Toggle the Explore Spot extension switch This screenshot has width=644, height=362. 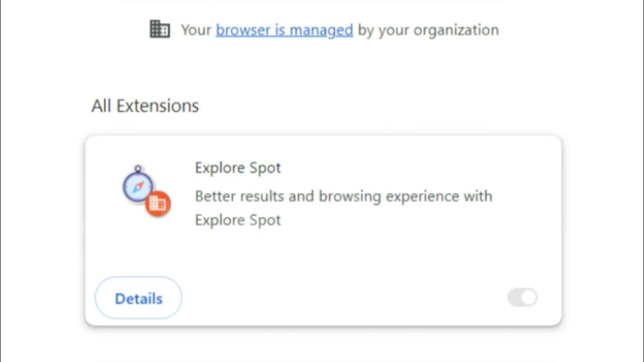pyautogui.click(x=522, y=298)
